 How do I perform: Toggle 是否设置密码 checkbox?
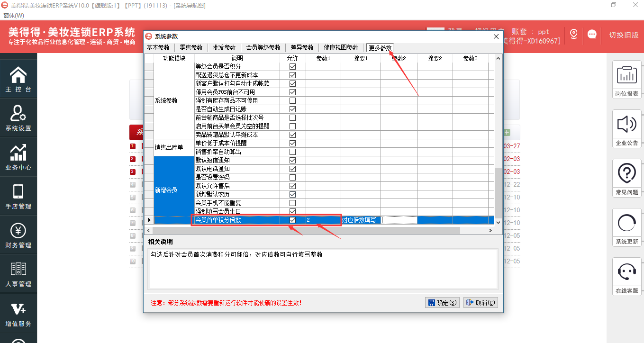click(x=292, y=177)
